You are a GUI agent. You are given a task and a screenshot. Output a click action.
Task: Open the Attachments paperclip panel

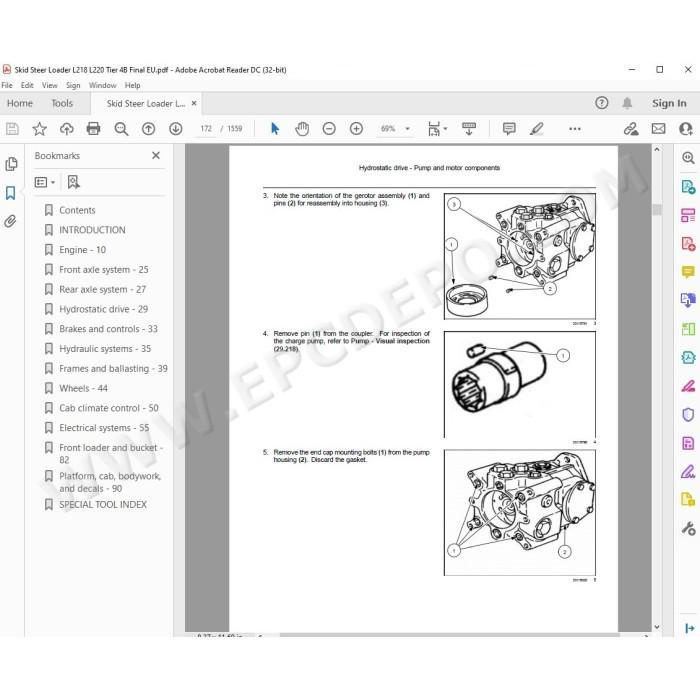[11, 221]
